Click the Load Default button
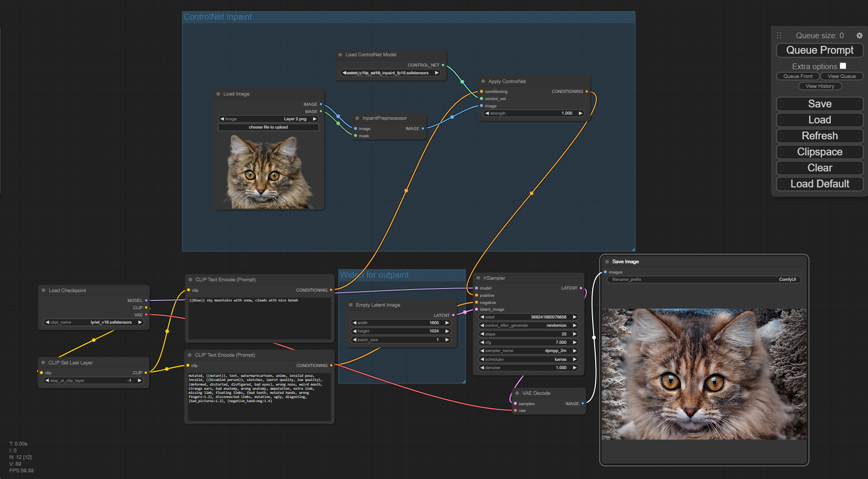 tap(819, 184)
